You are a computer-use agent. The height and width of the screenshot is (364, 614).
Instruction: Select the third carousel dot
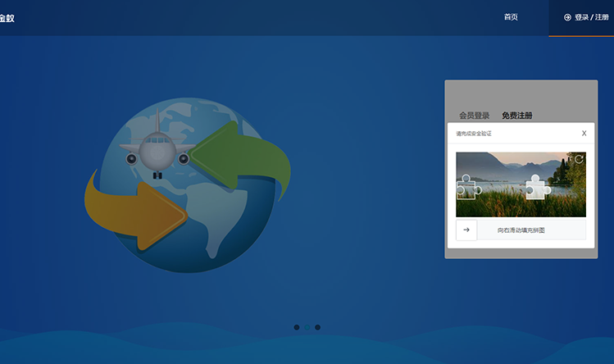click(318, 327)
